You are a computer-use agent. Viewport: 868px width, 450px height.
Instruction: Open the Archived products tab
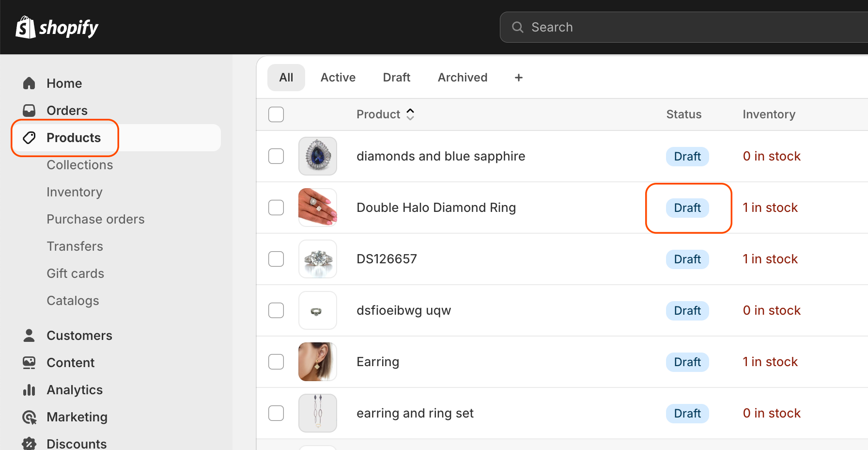[462, 77]
